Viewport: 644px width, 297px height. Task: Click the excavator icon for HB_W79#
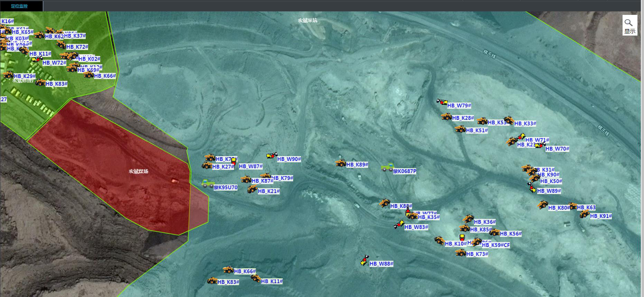[442, 102]
